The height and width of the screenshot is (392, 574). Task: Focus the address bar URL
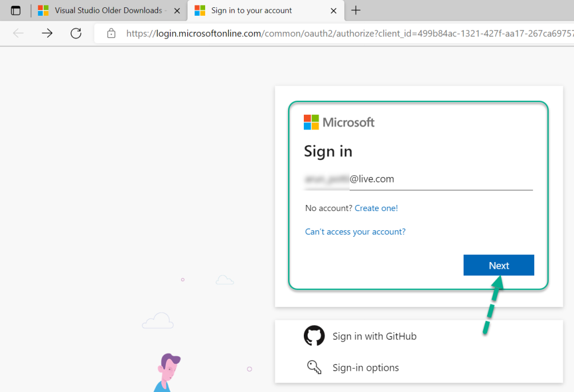pos(350,34)
